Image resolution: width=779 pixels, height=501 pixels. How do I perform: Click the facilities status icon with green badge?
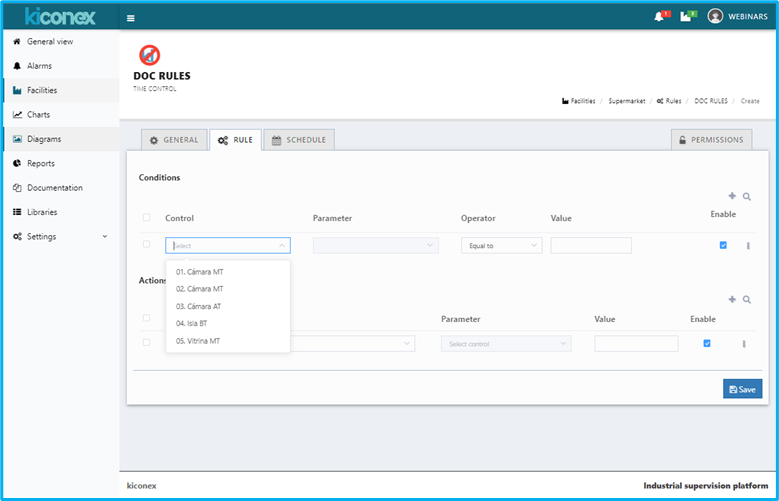pyautogui.click(x=686, y=17)
